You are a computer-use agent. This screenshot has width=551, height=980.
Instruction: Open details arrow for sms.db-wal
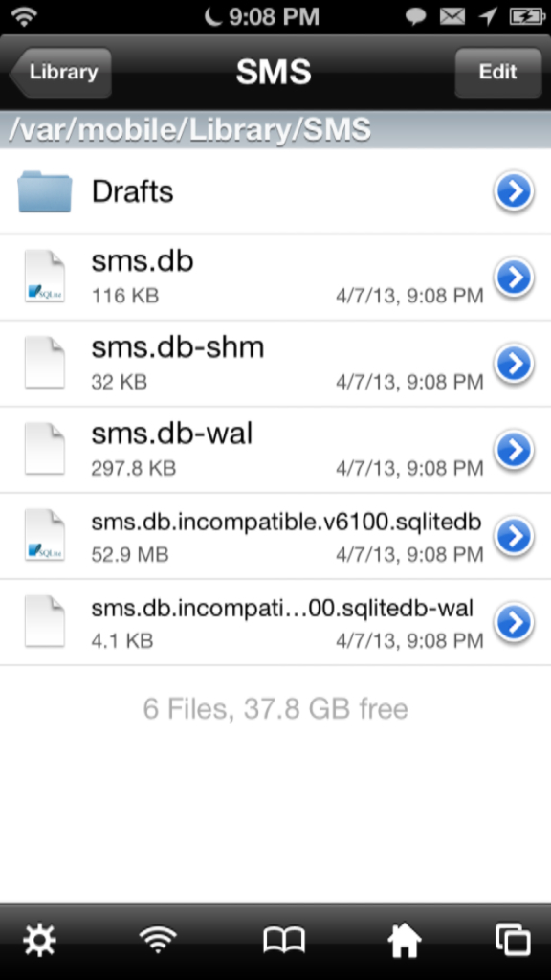pos(514,450)
